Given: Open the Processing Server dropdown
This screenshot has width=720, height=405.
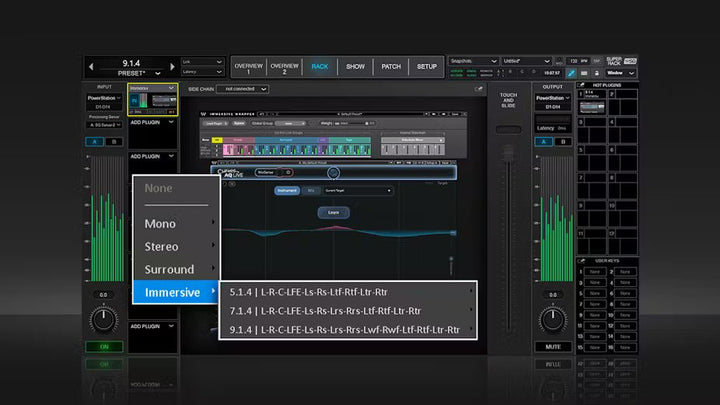Looking at the screenshot, I should [104, 125].
